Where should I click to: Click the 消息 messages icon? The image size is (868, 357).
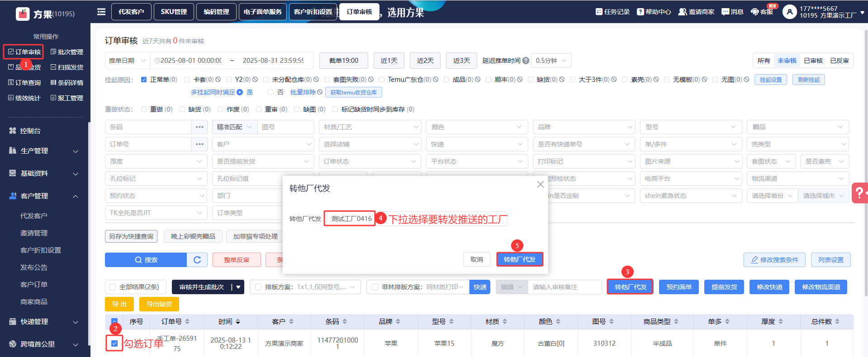tap(725, 12)
